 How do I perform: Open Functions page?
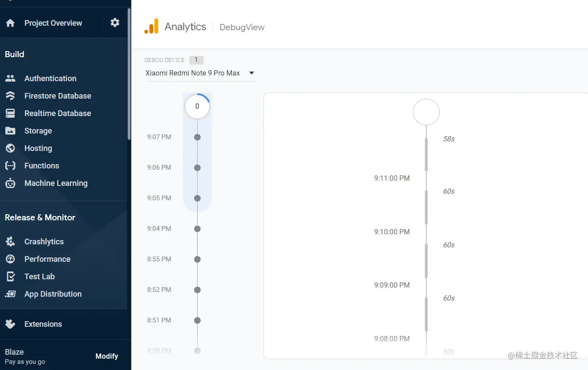(x=41, y=166)
